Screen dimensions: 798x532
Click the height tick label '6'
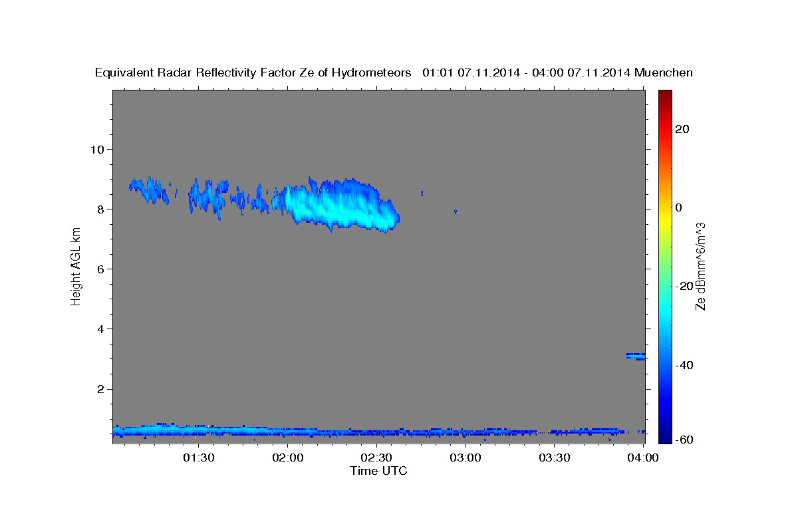101,269
